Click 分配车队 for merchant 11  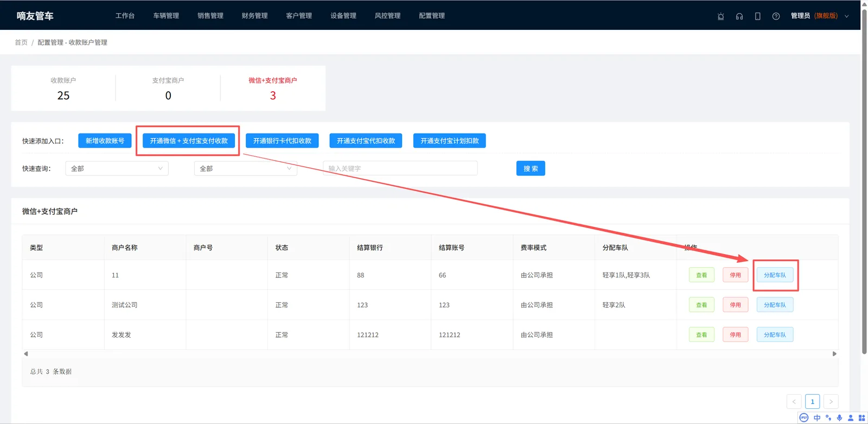point(775,275)
